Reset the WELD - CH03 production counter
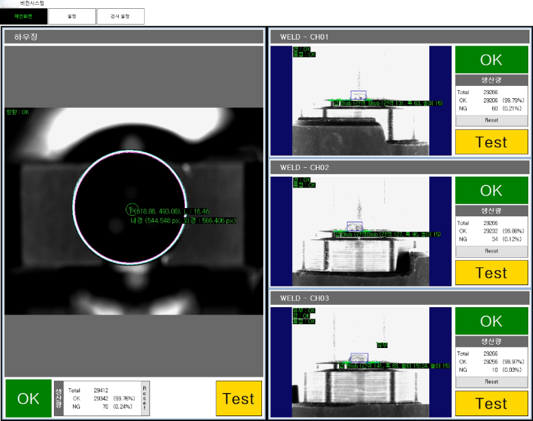This screenshot has width=533, height=421. pyautogui.click(x=491, y=382)
